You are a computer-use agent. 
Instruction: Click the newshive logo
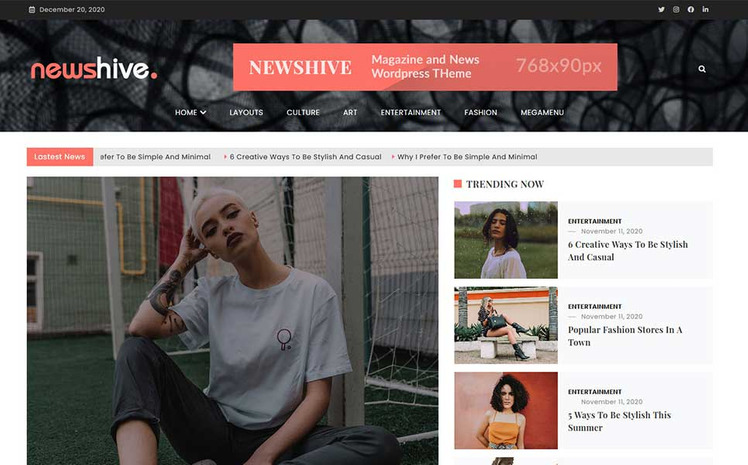click(94, 68)
